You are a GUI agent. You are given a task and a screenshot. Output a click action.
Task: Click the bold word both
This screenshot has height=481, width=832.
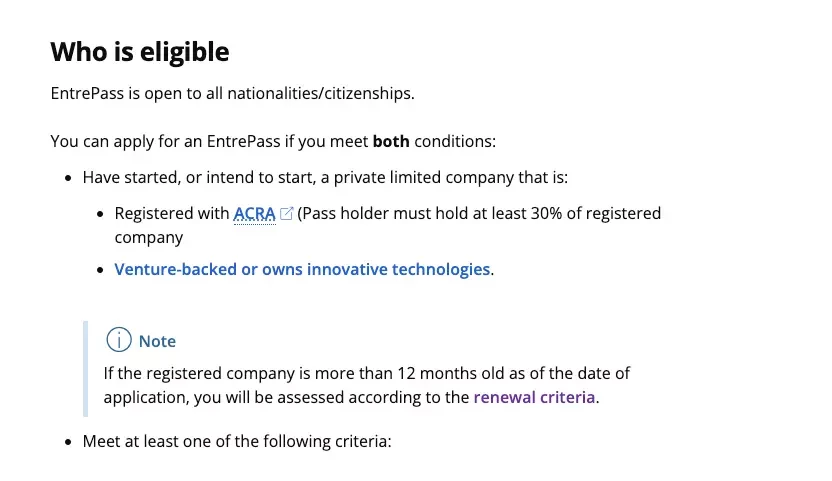(x=391, y=142)
